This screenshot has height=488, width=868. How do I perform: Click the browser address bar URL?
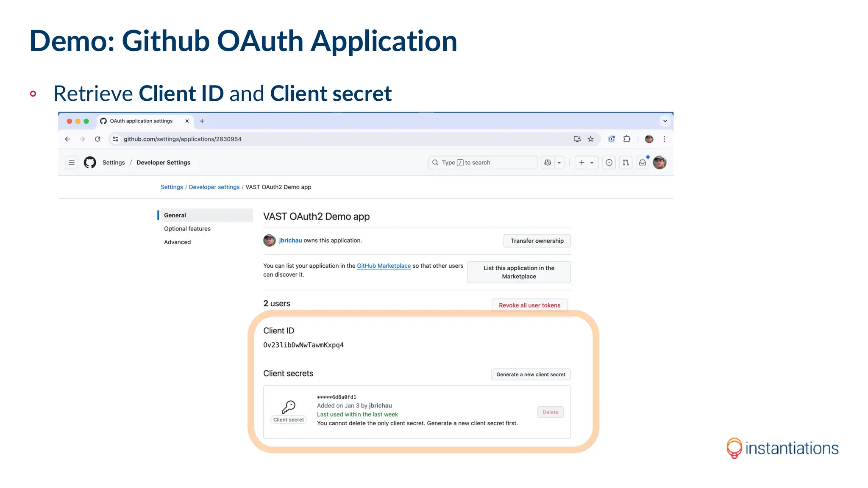coord(183,139)
